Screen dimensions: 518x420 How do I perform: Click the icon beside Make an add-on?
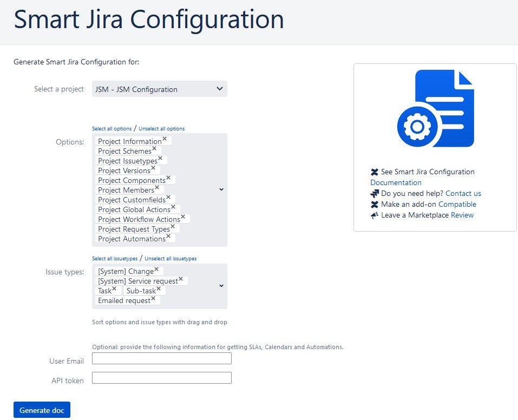375,204
